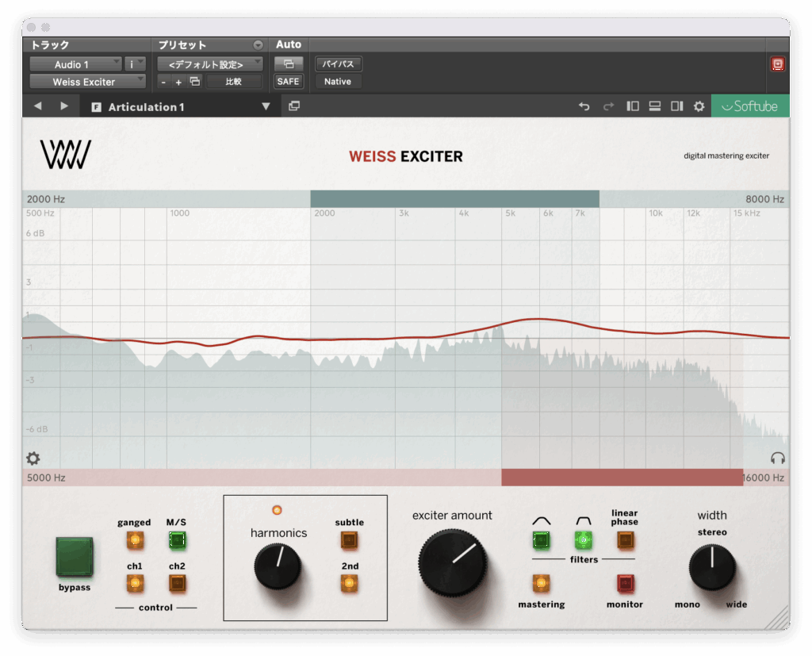Adjust the harmonics knob
The width and height of the screenshot is (812, 656).
(x=278, y=566)
